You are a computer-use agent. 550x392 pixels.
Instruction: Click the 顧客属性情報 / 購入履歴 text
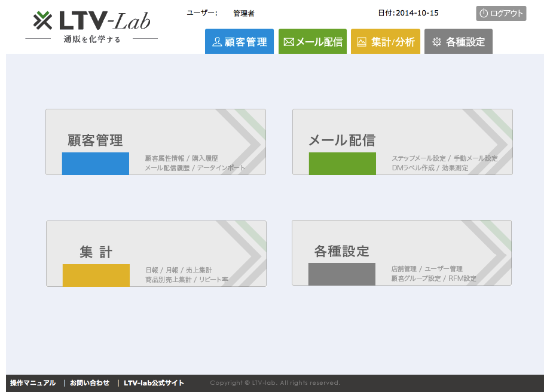coord(182,158)
